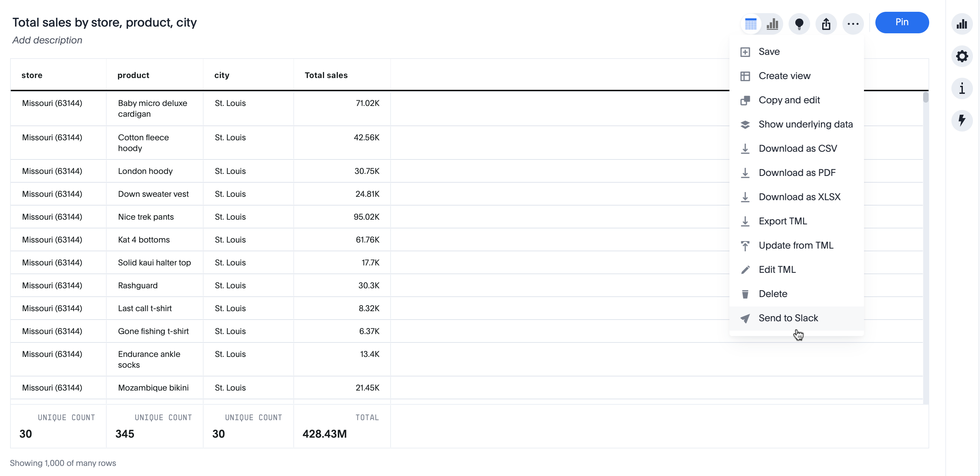Image resolution: width=980 pixels, height=476 pixels.
Task: Click the table view icon
Action: (x=751, y=23)
